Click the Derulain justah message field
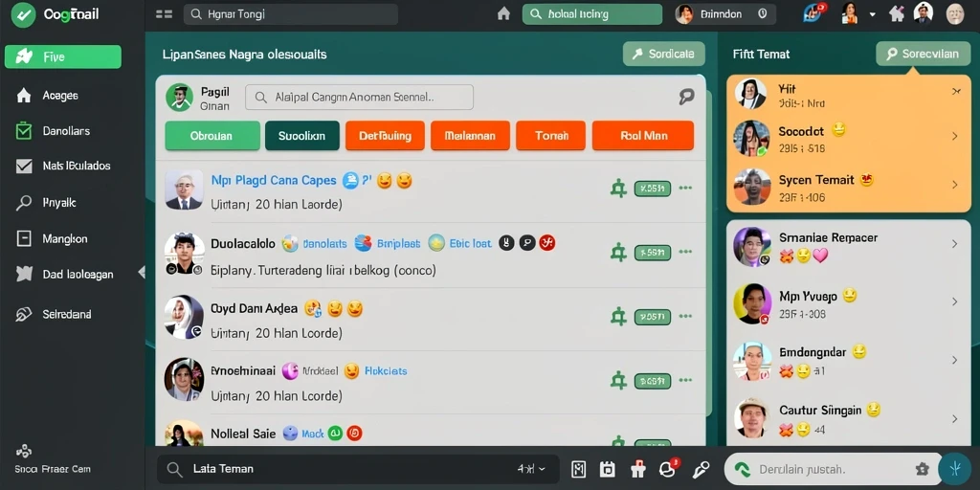980x490 pixels. click(834, 469)
